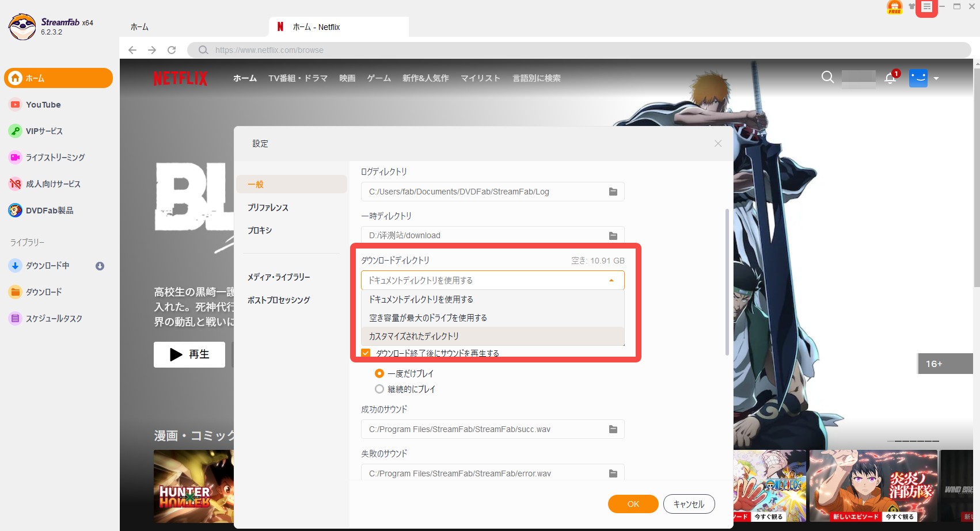This screenshot has height=531, width=980.
Task: Go forward with the browser forward arrow
Action: pyautogui.click(x=152, y=50)
